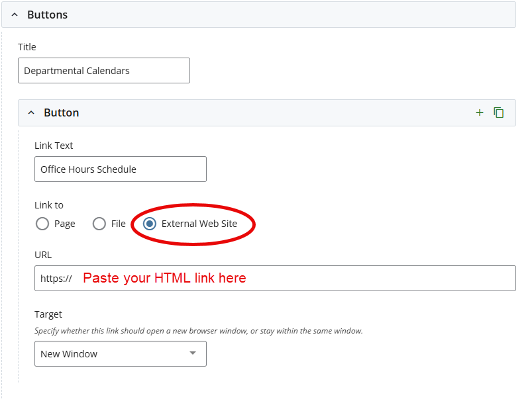Screen dimensions: 532x403
Task: Select the File radio button
Action: (99, 224)
